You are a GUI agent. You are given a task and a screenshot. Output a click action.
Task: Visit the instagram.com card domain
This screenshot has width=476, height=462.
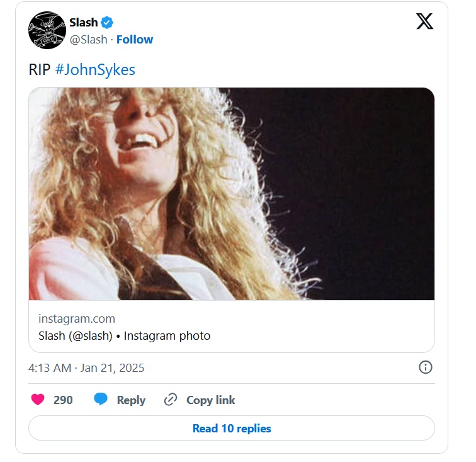tap(77, 318)
